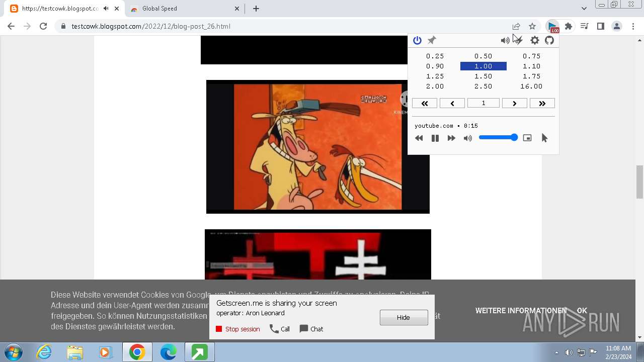Switch to the testcowk.blogspot tab
Viewport: 644px width, 362px height.
[60, 9]
